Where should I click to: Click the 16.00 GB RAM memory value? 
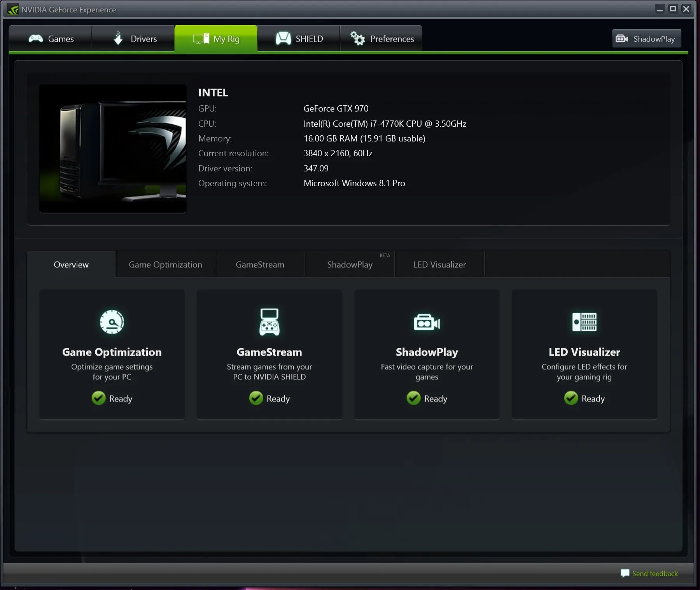click(x=364, y=138)
